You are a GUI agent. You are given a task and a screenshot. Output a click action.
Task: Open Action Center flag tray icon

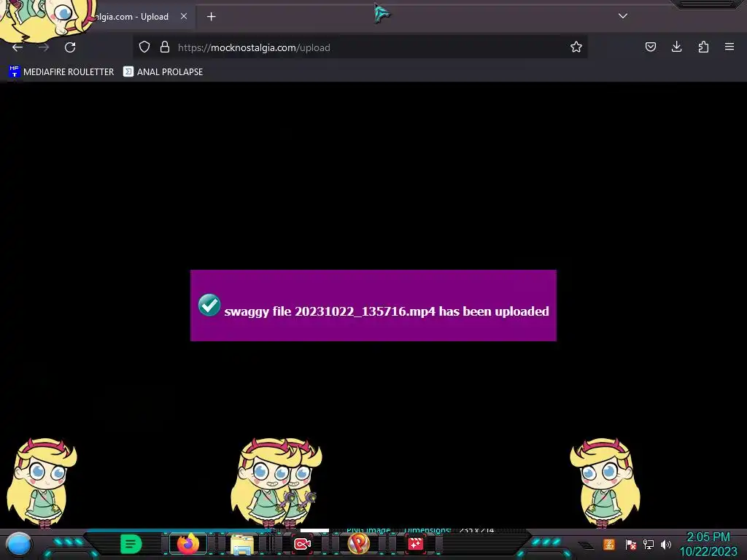tap(630, 544)
